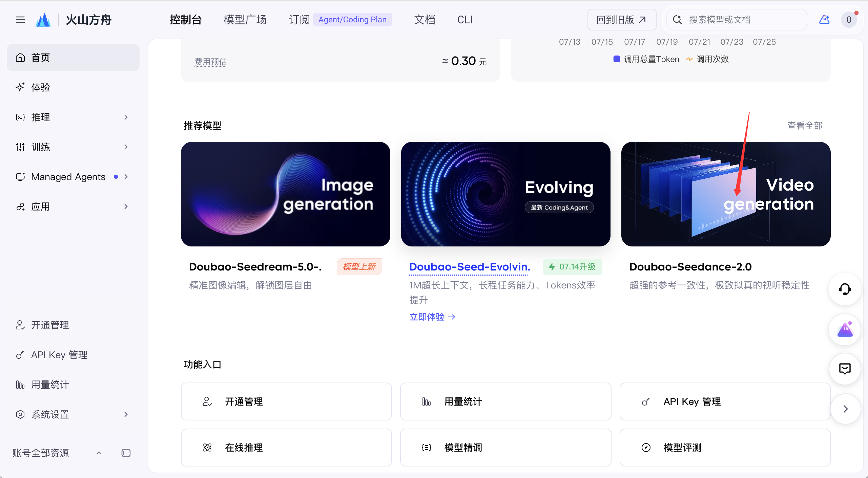Open the AI assistant bell icon in header
This screenshot has width=868, height=478.
pyautogui.click(x=824, y=20)
